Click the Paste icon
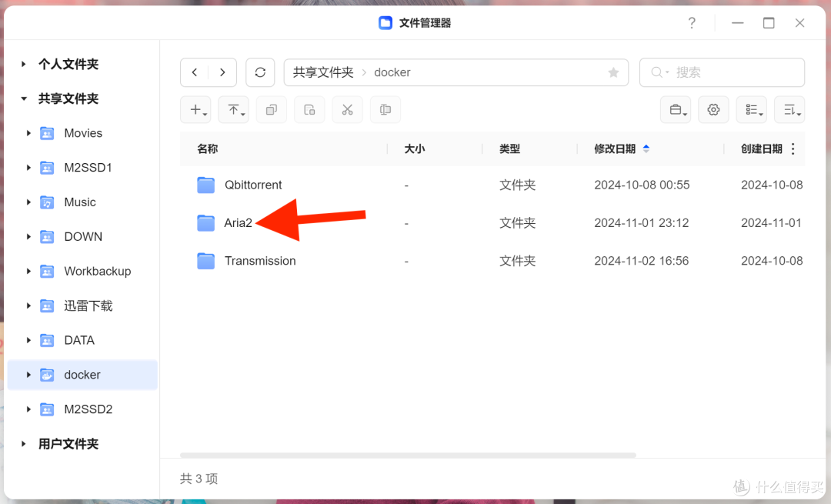The height and width of the screenshot is (504, 831). pyautogui.click(x=309, y=109)
